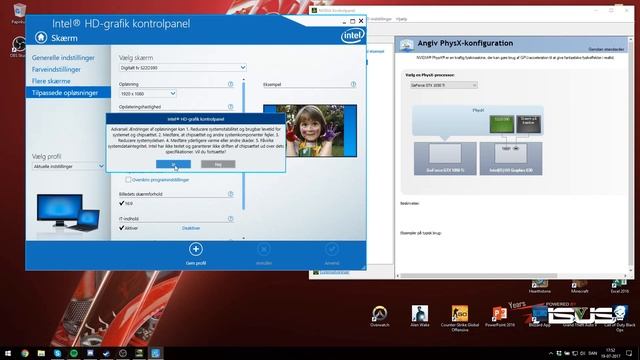Select GeForce GTX 1050 Ti box in PhysX diagram
Image resolution: width=640 pixels, height=360 pixels.
(445, 159)
